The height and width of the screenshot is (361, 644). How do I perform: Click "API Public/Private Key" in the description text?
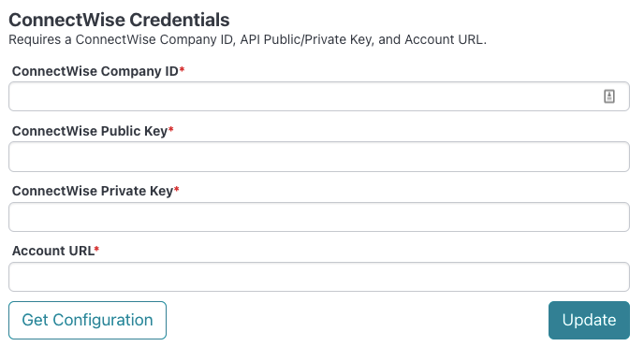(307, 40)
